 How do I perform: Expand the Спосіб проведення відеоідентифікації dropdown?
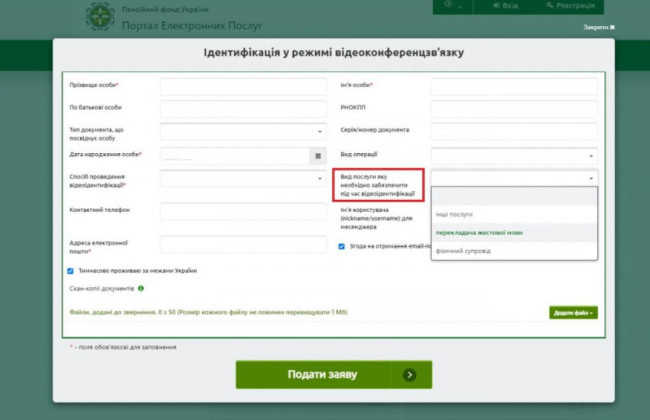coord(244,180)
